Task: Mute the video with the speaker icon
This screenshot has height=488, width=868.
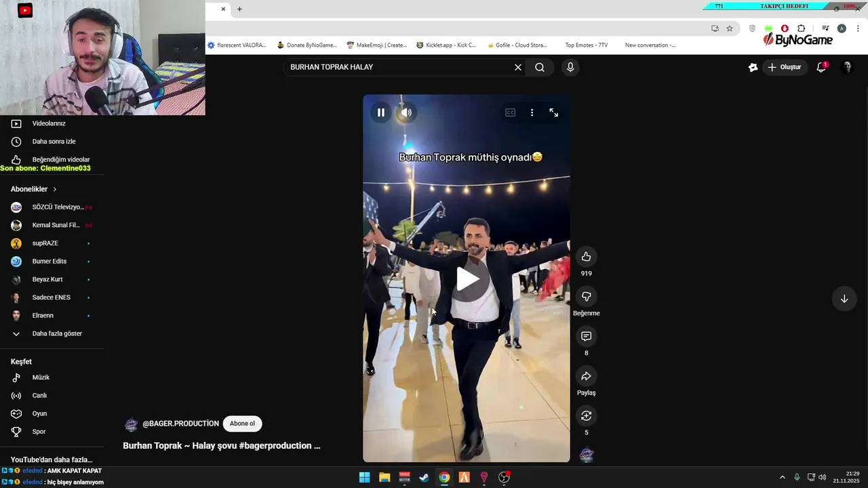Action: pyautogui.click(x=406, y=113)
